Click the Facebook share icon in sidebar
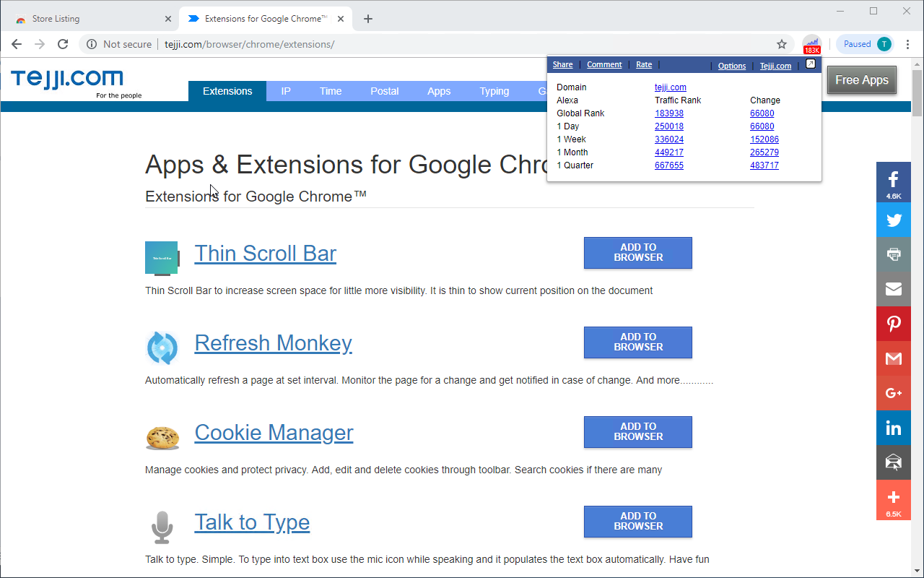The width and height of the screenshot is (924, 578). pyautogui.click(x=894, y=182)
